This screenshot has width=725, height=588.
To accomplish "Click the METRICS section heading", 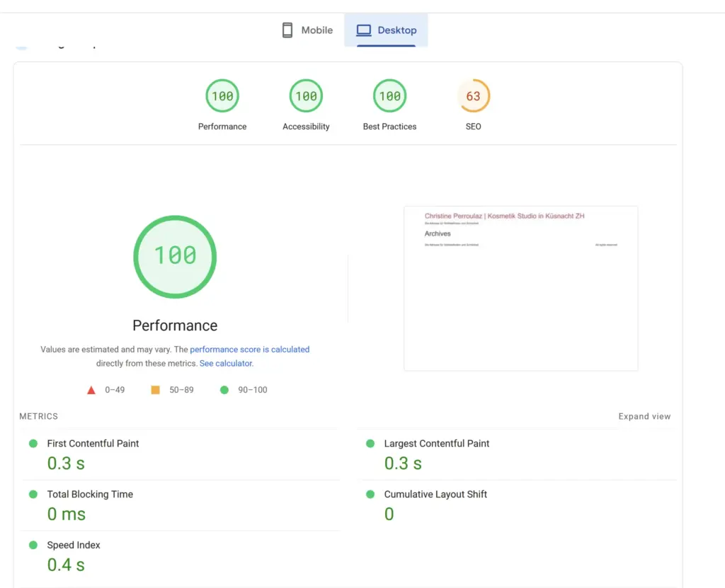I will point(39,416).
